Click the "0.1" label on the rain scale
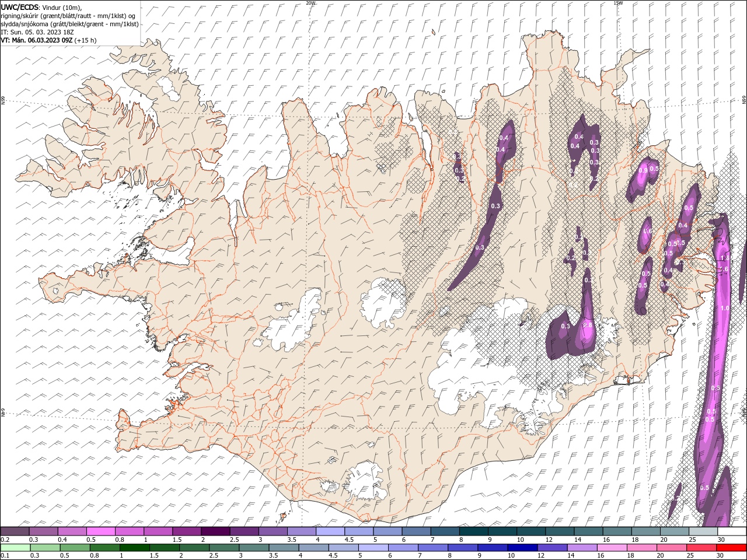This screenshot has height=560, width=747. click(5, 556)
